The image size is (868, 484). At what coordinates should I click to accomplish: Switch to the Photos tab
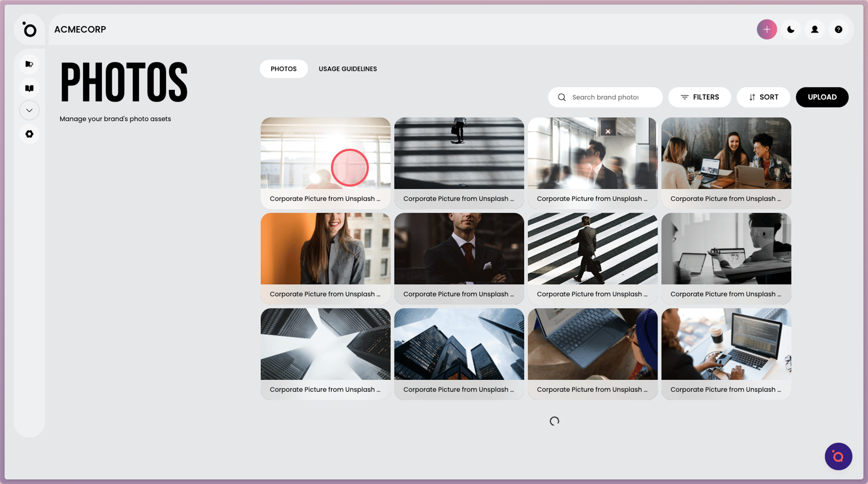pos(284,69)
